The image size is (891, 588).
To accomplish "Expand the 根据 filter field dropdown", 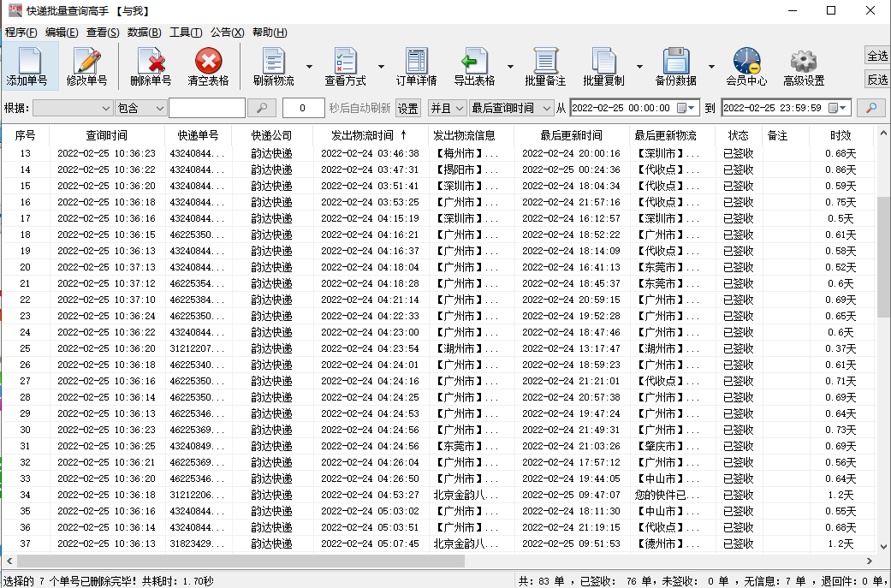I will click(106, 109).
